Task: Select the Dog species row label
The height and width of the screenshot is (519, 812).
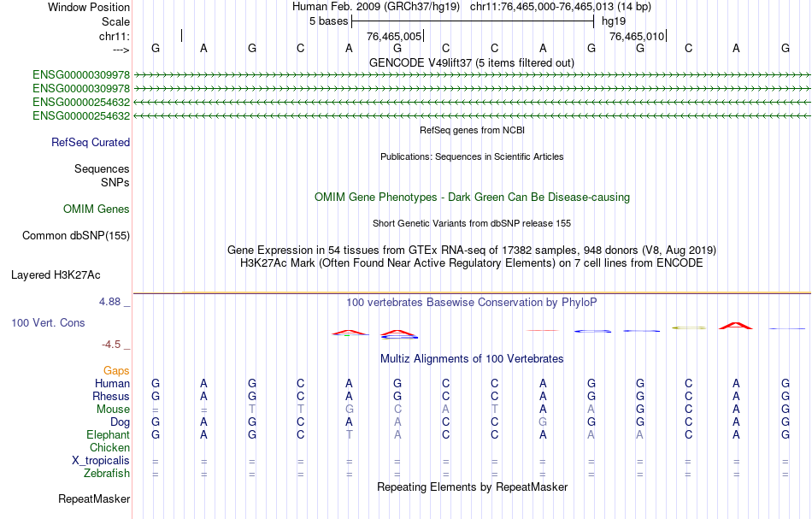Action: point(121,422)
